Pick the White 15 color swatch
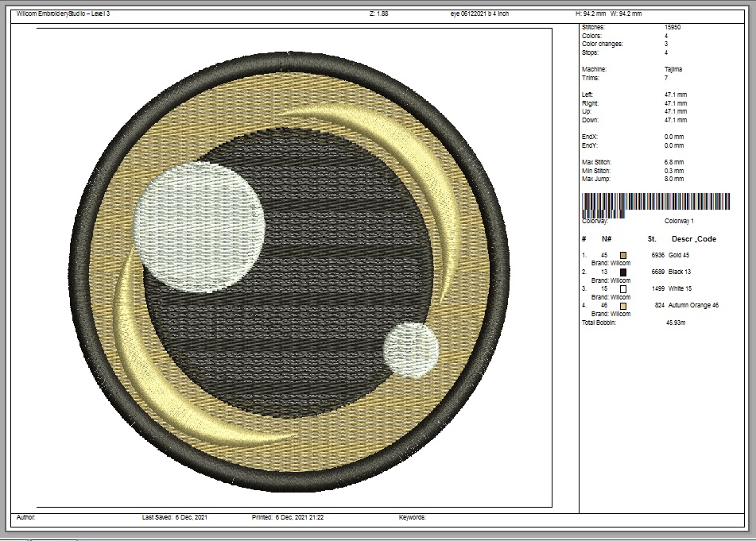756x541 pixels. [x=623, y=289]
